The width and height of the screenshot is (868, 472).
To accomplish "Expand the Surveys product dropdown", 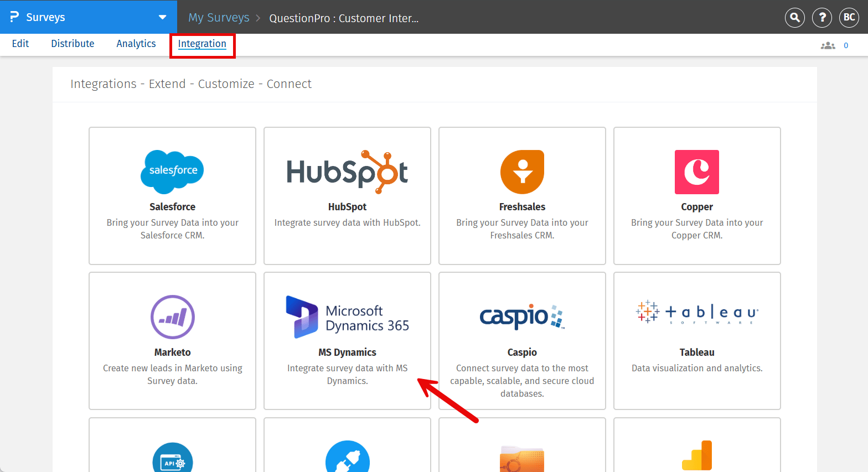I will 162,17.
